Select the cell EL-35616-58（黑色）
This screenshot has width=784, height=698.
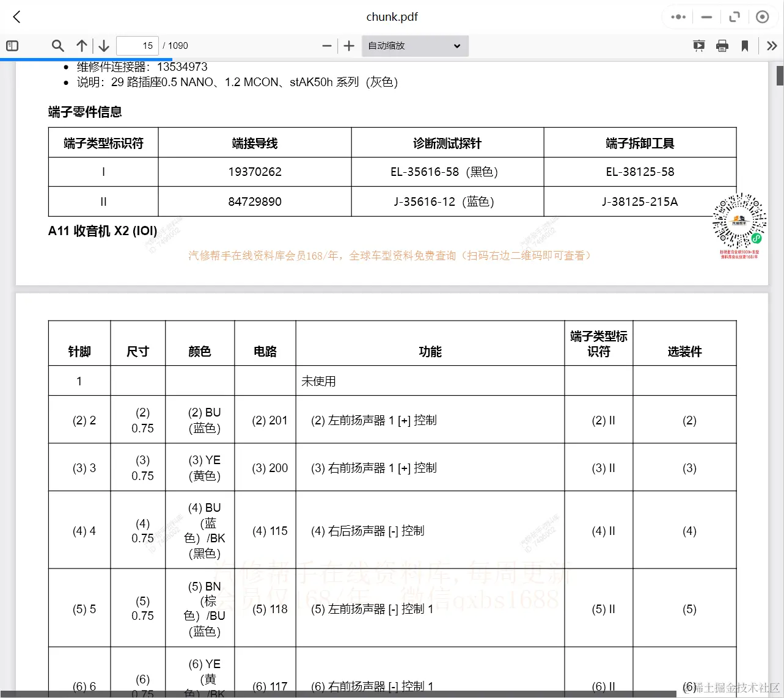pos(447,172)
